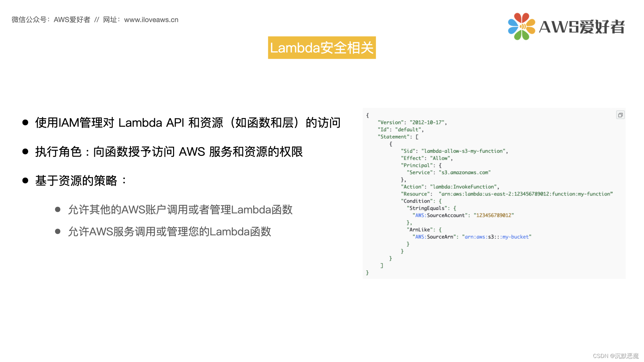
Task: Click the "ArnLike": { code line
Action: (424, 230)
